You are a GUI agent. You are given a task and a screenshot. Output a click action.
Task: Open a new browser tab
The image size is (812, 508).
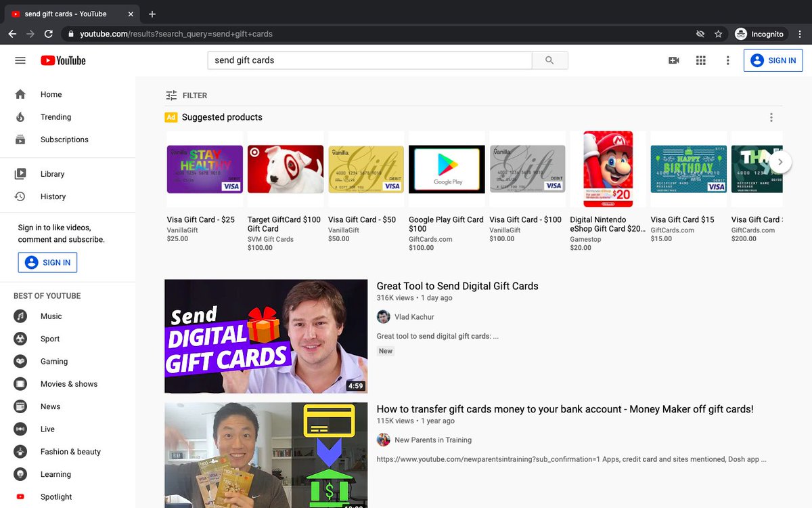click(152, 14)
